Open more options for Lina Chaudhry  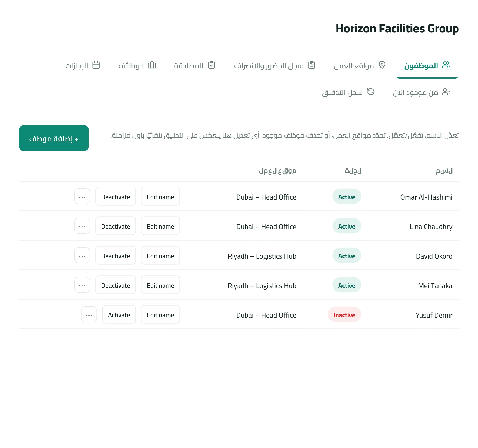click(82, 226)
